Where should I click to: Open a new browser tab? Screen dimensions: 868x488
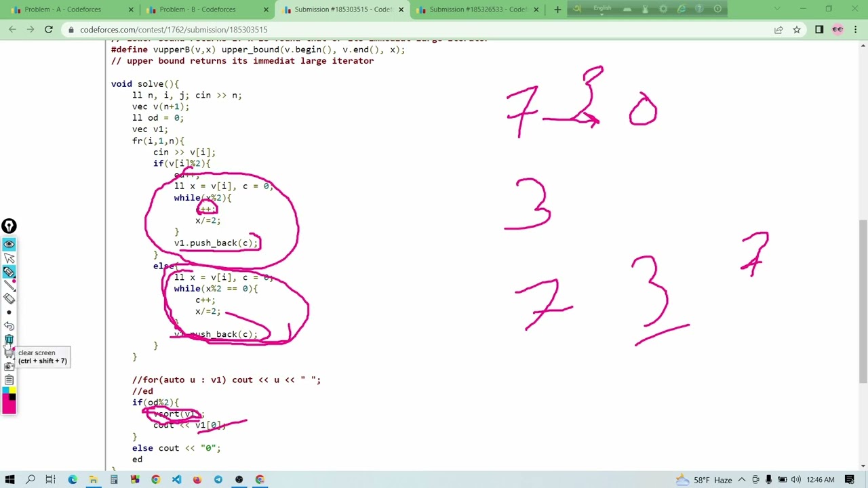click(x=557, y=9)
